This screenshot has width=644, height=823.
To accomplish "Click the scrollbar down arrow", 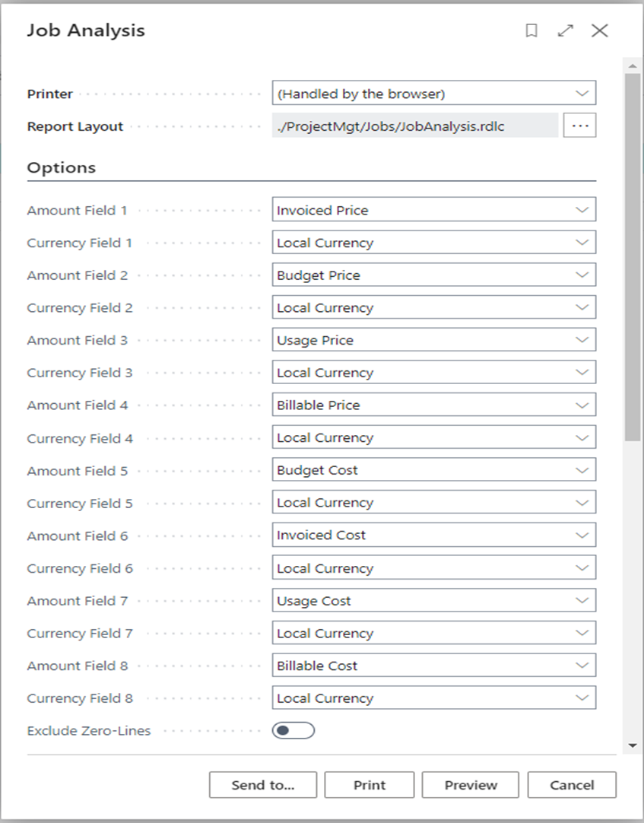I will point(633,746).
